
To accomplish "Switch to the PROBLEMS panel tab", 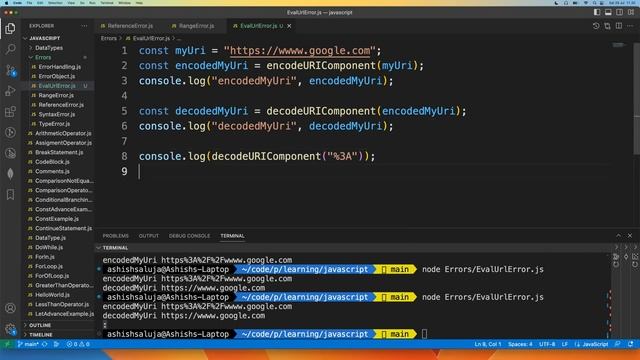I will 116,236.
